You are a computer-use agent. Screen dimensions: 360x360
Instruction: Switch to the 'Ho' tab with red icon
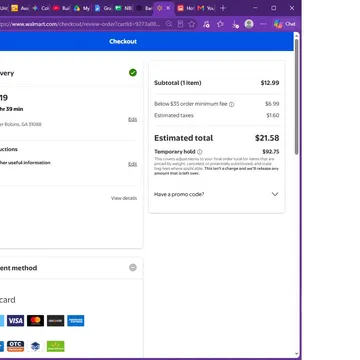[185, 8]
